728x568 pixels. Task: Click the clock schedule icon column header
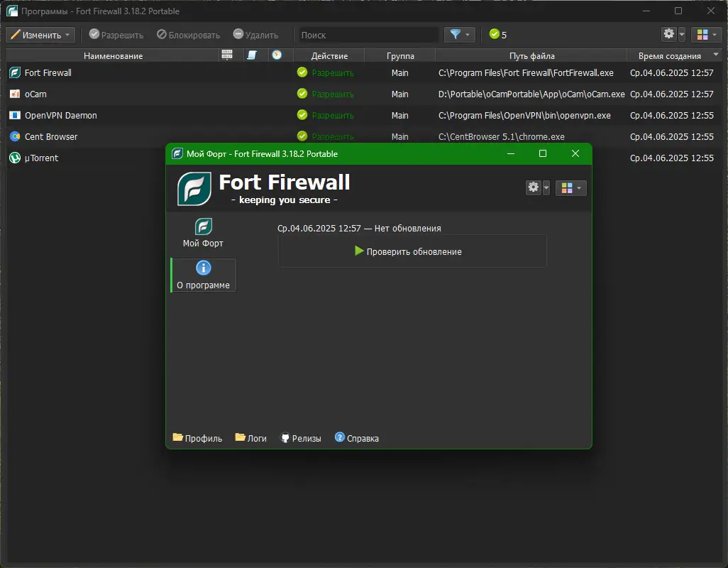point(277,55)
